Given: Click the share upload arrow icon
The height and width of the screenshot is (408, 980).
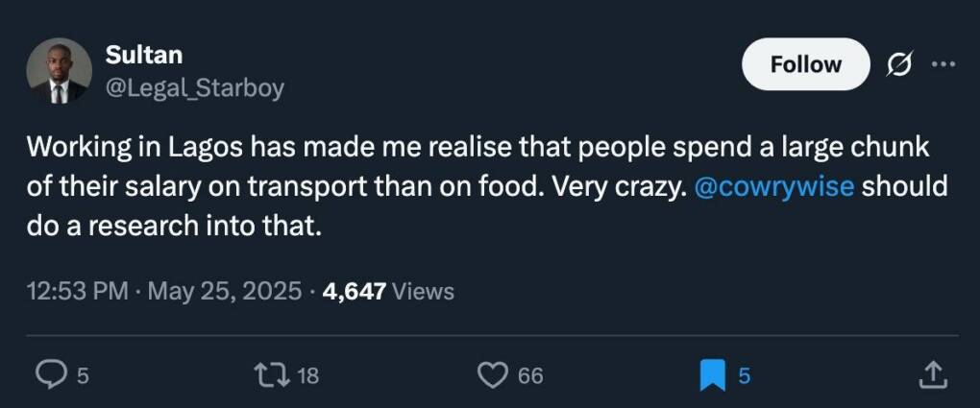Looking at the screenshot, I should [932, 376].
